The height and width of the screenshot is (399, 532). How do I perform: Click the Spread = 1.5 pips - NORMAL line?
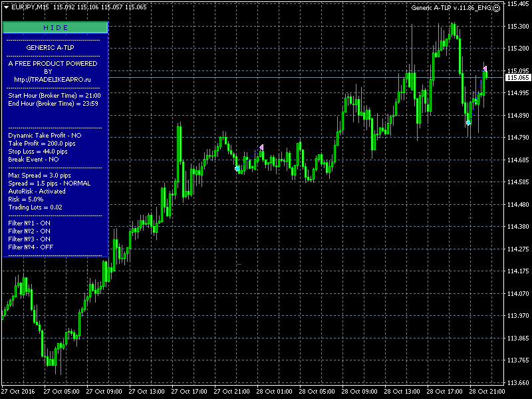tap(49, 184)
